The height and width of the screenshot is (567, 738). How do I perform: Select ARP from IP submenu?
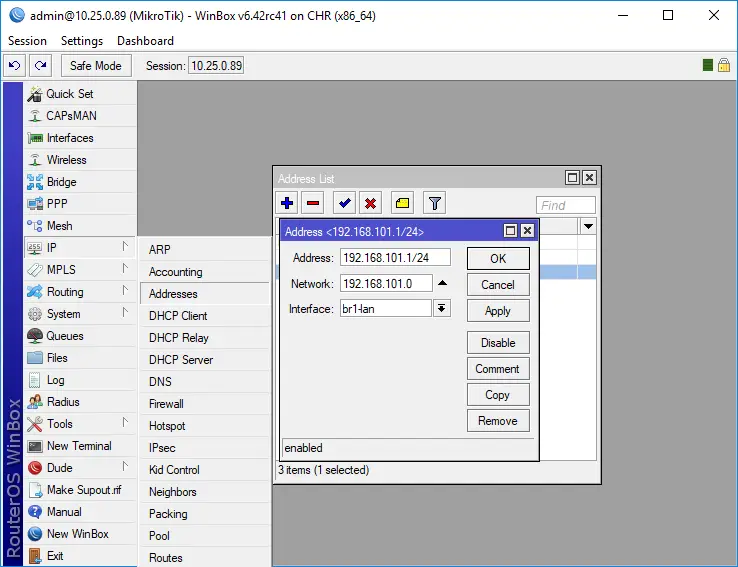(x=205, y=250)
